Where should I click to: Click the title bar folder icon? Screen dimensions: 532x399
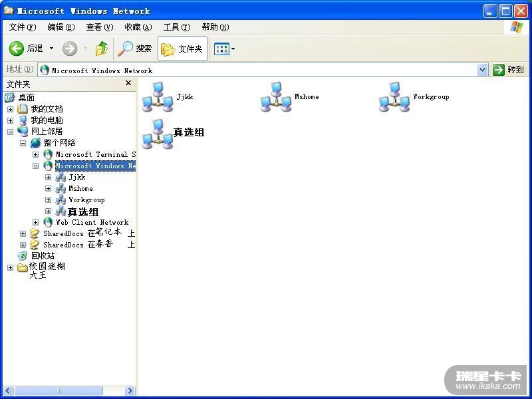(9, 11)
